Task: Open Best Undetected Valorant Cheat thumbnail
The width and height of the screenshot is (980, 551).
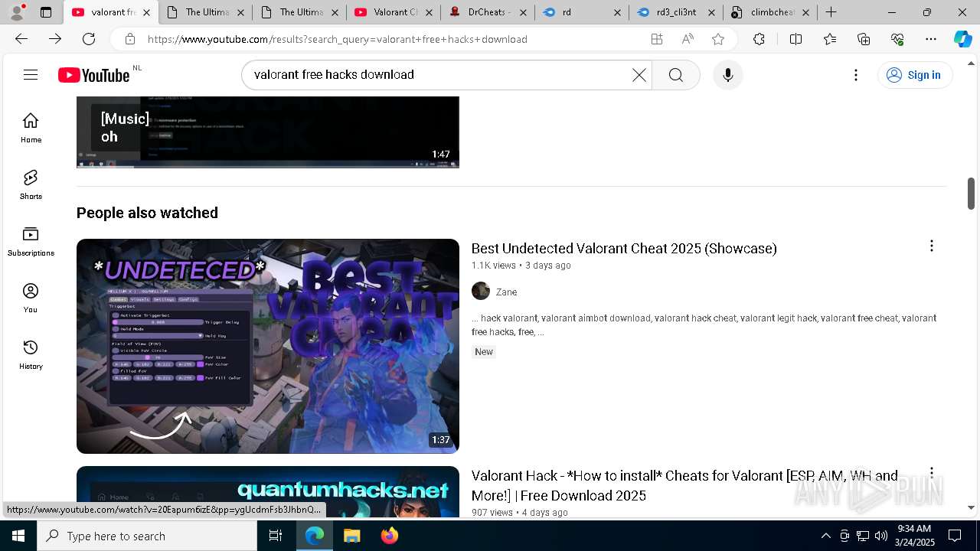Action: [268, 346]
